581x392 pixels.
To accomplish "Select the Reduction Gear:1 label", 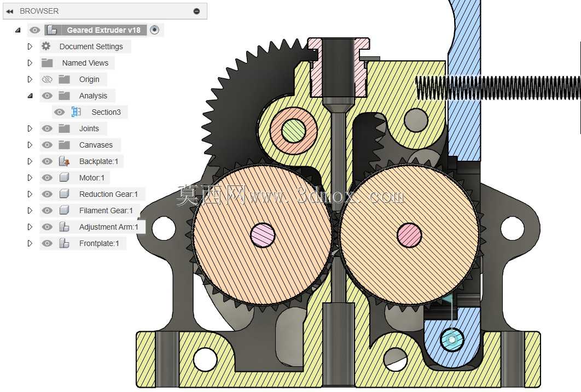I will (x=108, y=194).
